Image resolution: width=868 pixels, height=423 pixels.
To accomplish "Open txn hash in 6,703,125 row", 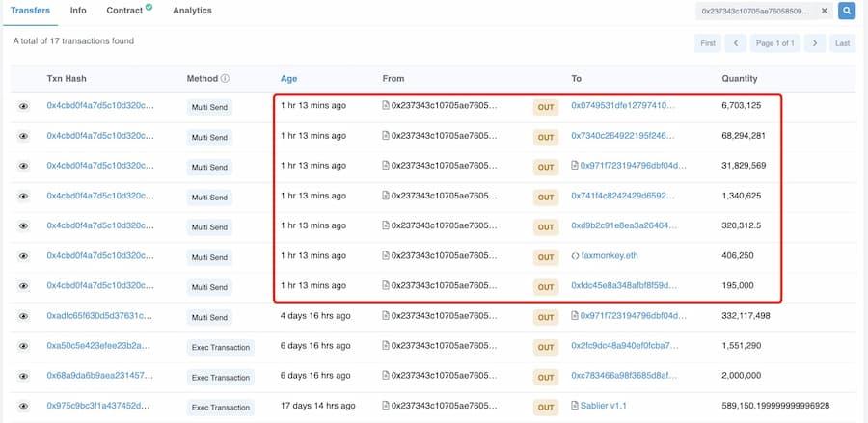I will click(x=100, y=105).
